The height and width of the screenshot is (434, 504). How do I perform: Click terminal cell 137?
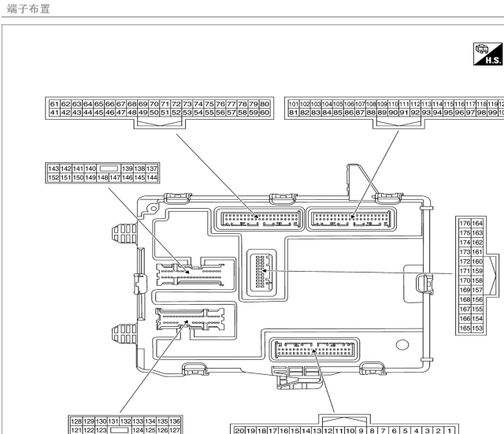tap(152, 169)
